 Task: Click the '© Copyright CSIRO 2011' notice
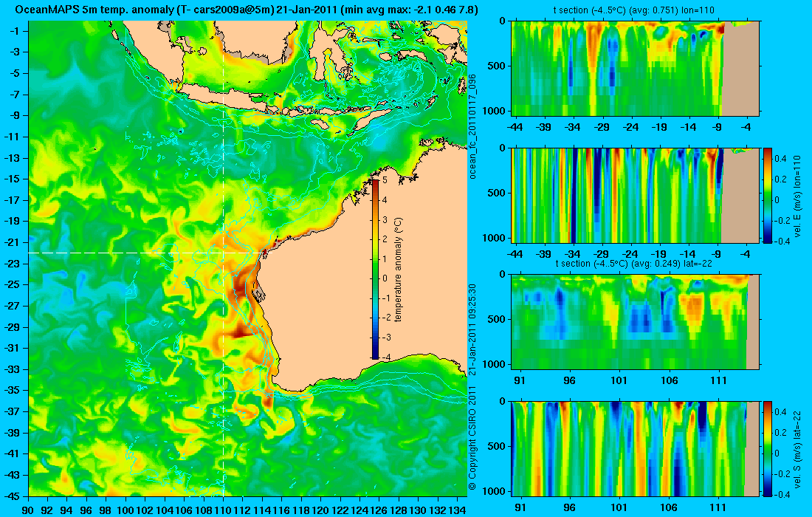pyautogui.click(x=472, y=438)
